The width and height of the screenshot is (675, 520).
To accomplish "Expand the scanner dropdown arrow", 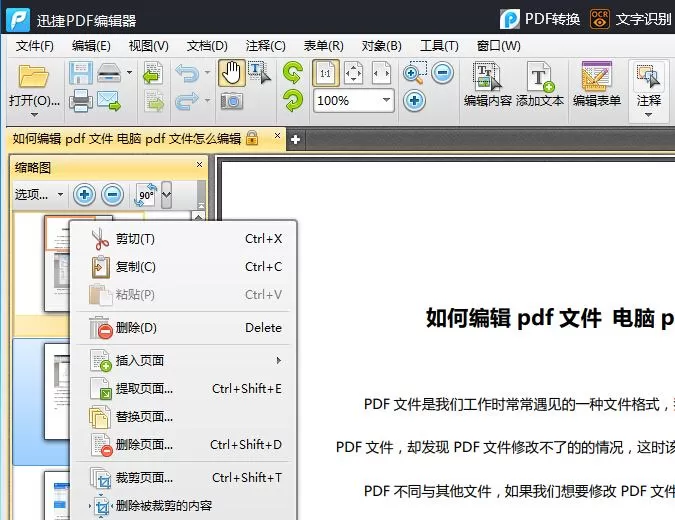I will (x=129, y=72).
